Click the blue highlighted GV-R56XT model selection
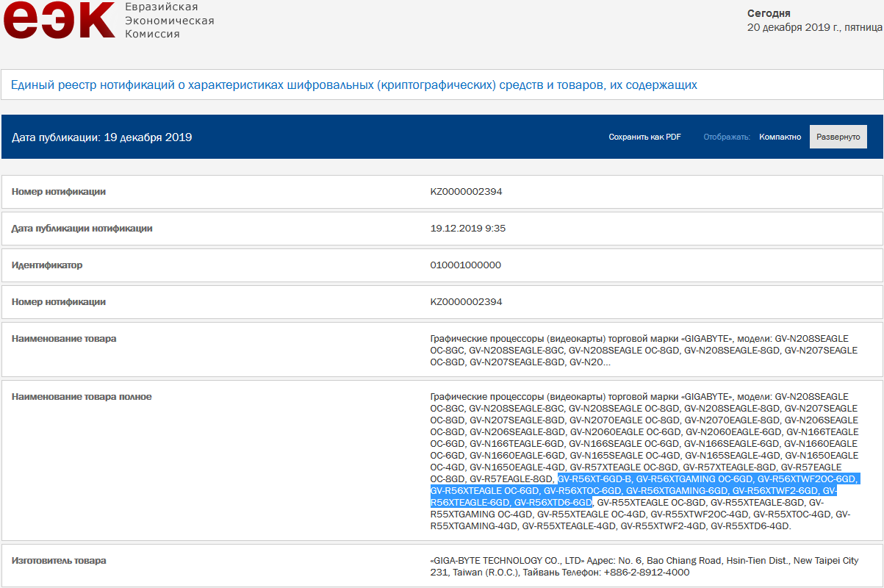 [644, 491]
